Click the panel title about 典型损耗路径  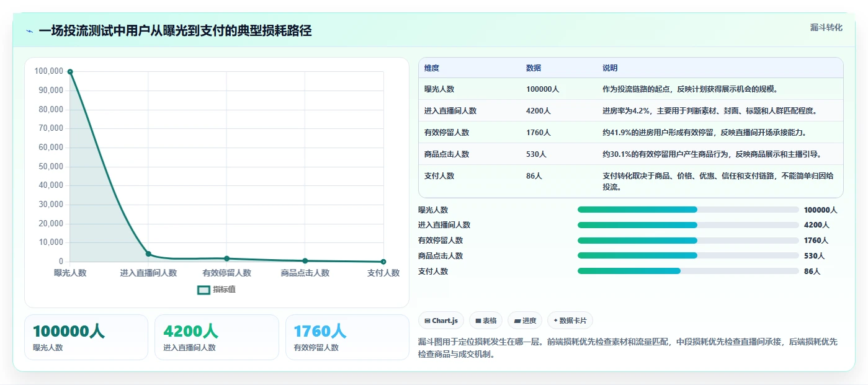pyautogui.click(x=175, y=31)
